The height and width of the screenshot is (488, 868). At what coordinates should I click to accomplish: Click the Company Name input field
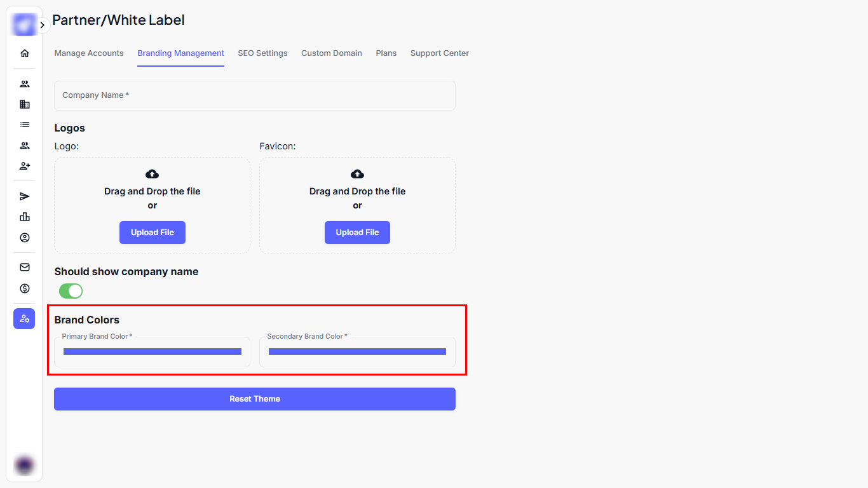[x=254, y=95]
